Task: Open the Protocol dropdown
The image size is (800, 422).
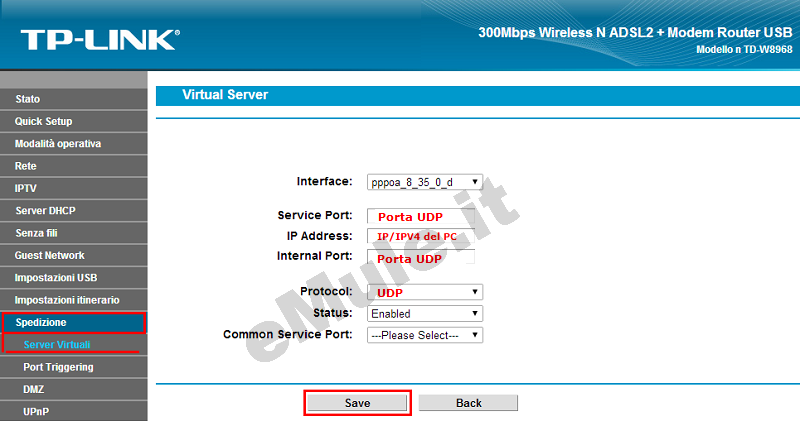Action: [x=424, y=292]
